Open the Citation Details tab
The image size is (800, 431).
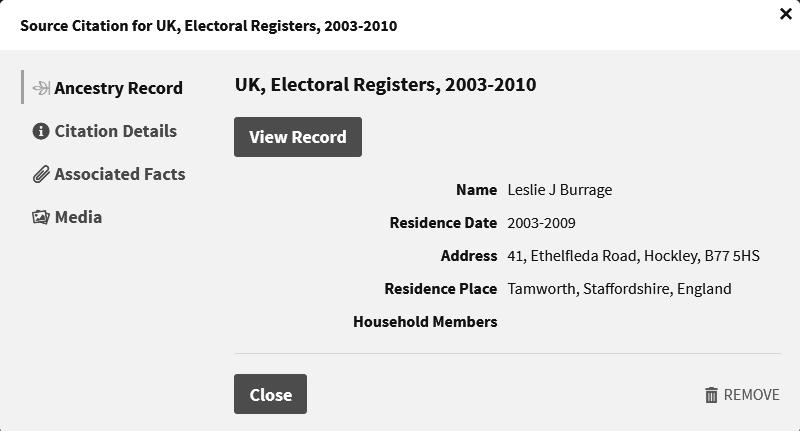click(x=115, y=131)
